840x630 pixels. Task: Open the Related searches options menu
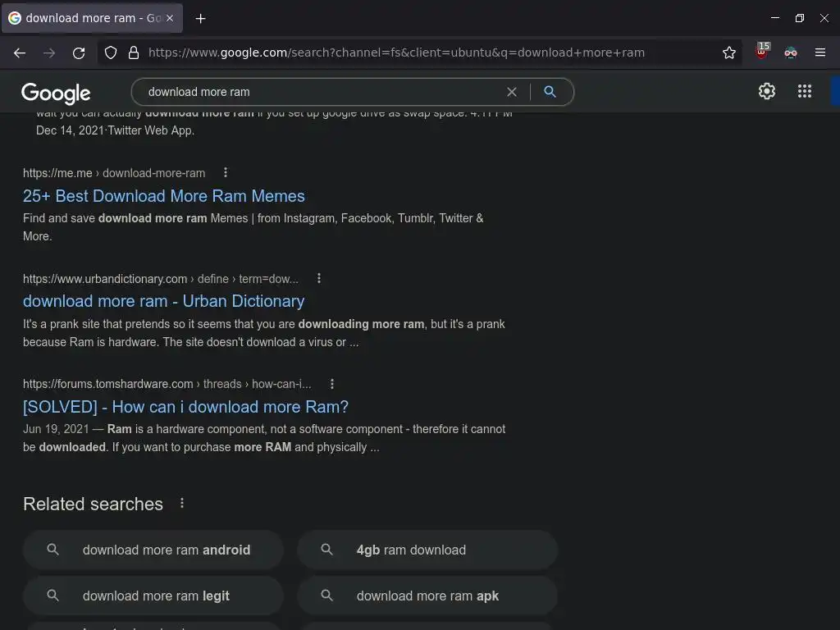coord(182,503)
